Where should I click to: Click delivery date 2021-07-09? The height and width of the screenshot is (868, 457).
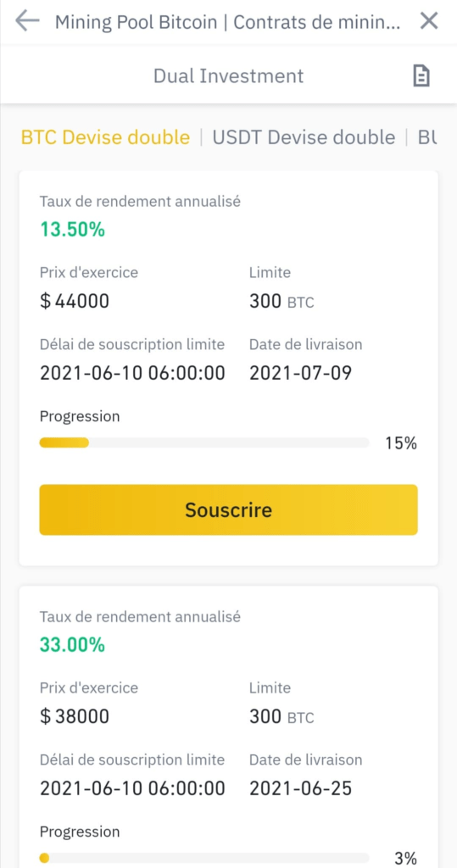click(300, 373)
